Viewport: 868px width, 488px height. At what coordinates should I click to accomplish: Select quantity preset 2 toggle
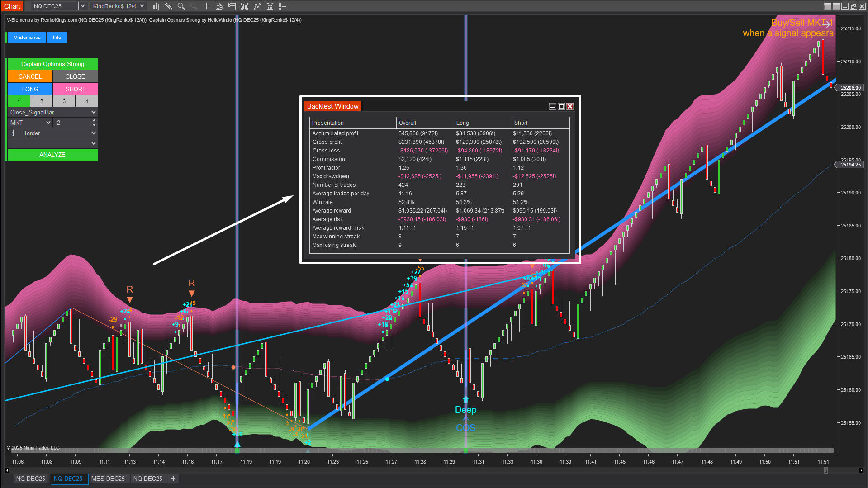[42, 101]
